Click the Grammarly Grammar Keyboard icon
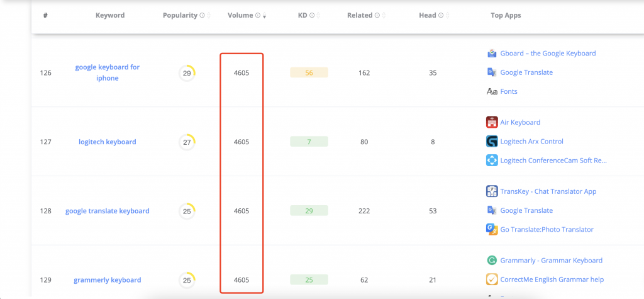The height and width of the screenshot is (299, 644). pyautogui.click(x=492, y=261)
